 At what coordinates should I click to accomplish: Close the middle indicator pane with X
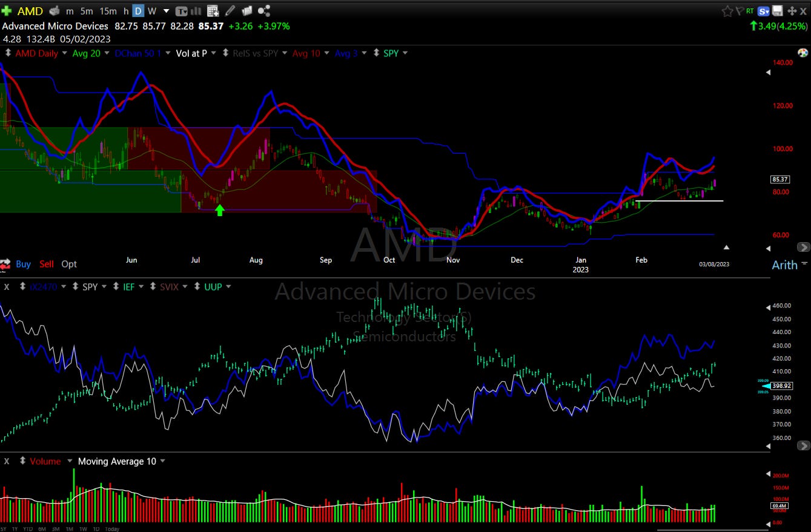[x=7, y=287]
